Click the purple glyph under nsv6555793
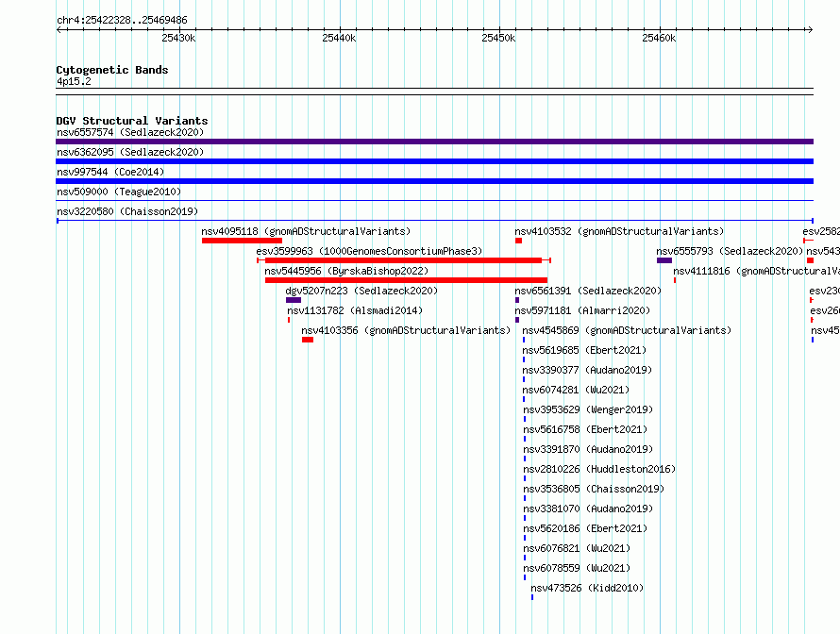 coord(664,260)
